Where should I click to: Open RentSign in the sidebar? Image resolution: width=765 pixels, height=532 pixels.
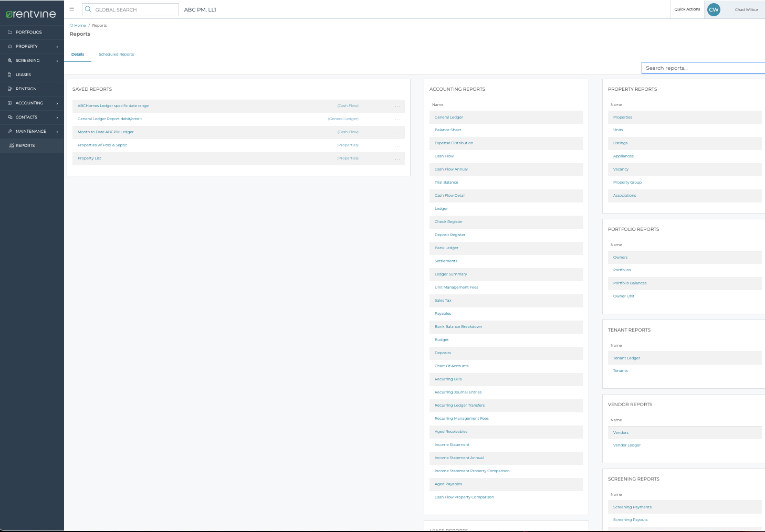click(x=26, y=89)
